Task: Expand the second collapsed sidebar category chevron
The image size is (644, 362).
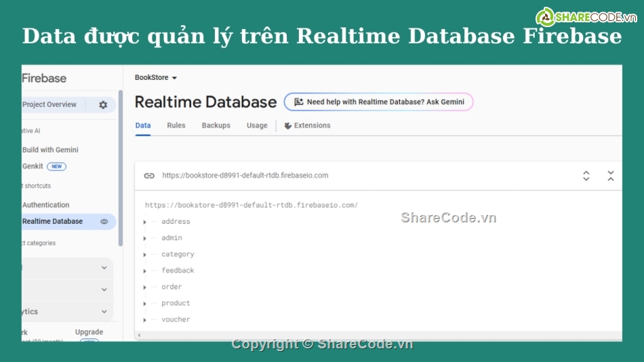Action: (x=104, y=289)
